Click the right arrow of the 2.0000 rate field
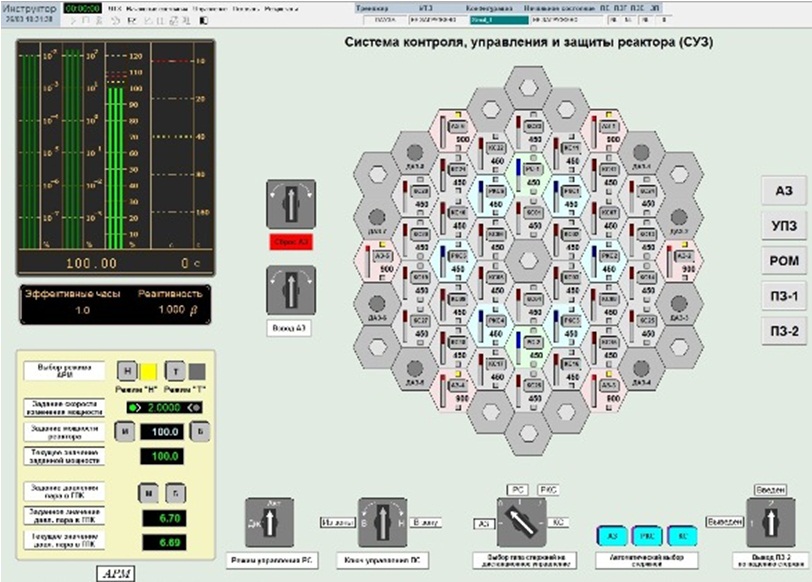 coord(194,408)
